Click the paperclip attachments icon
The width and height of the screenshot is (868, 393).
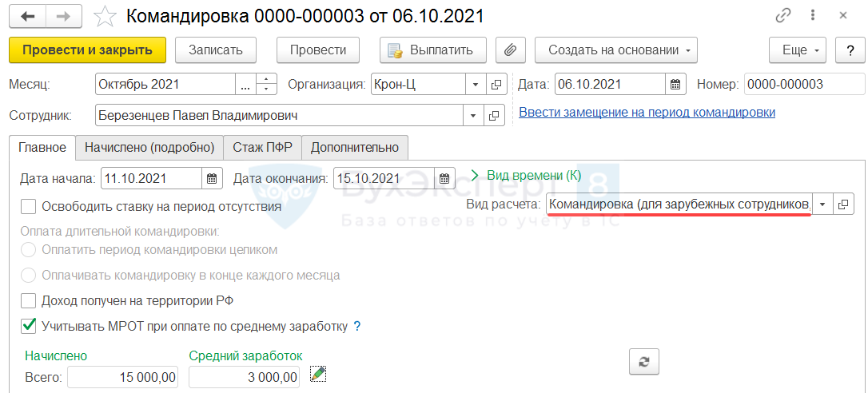[510, 50]
